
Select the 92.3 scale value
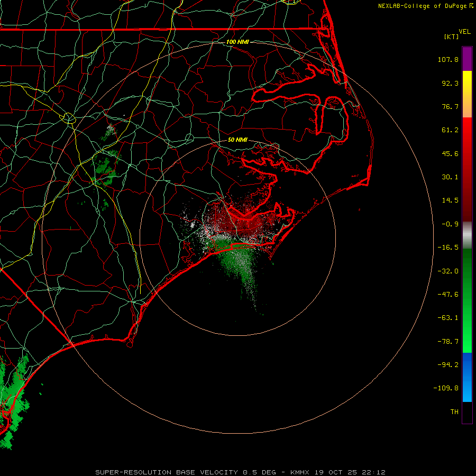(450, 83)
